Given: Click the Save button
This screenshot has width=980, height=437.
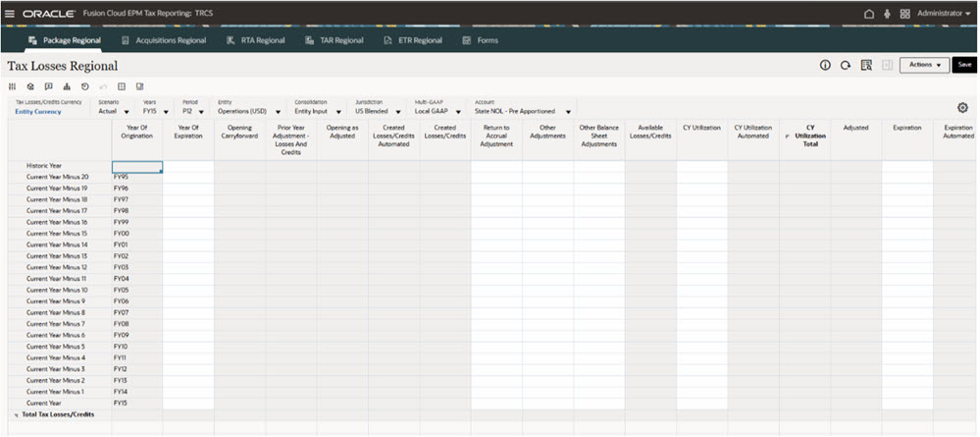Looking at the screenshot, I should pos(964,65).
